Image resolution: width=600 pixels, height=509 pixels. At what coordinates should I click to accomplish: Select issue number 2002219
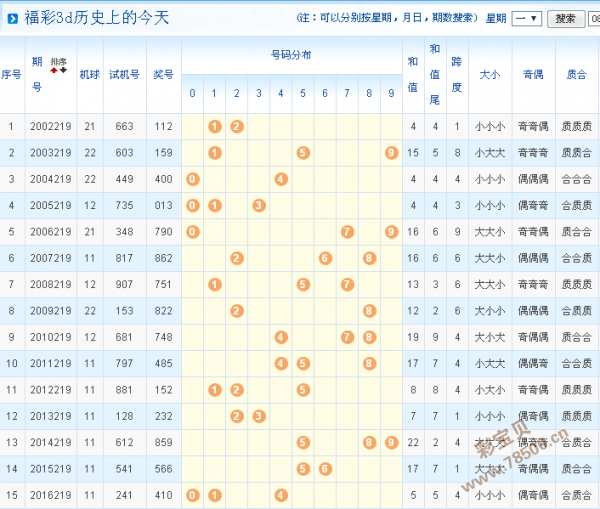pyautogui.click(x=51, y=126)
